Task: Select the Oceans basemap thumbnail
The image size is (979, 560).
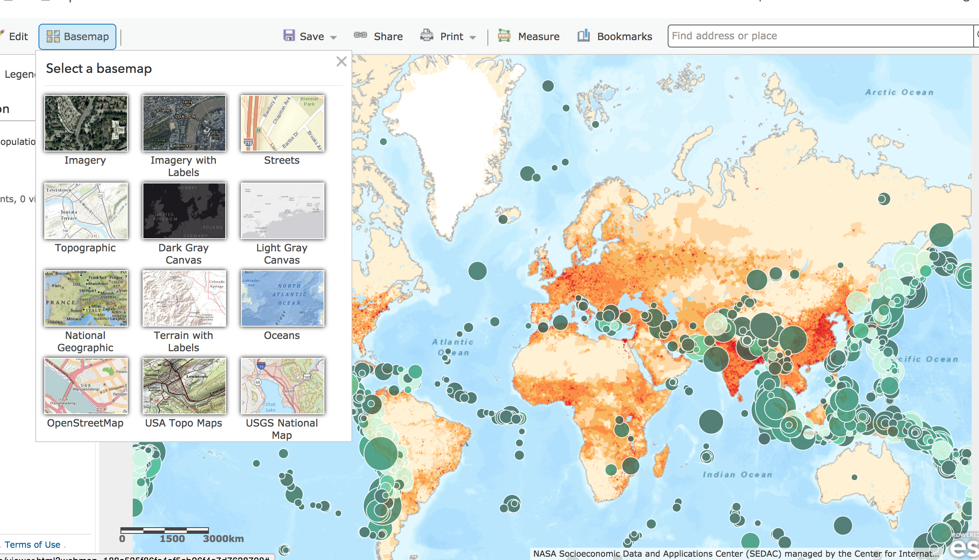Action: 282,298
